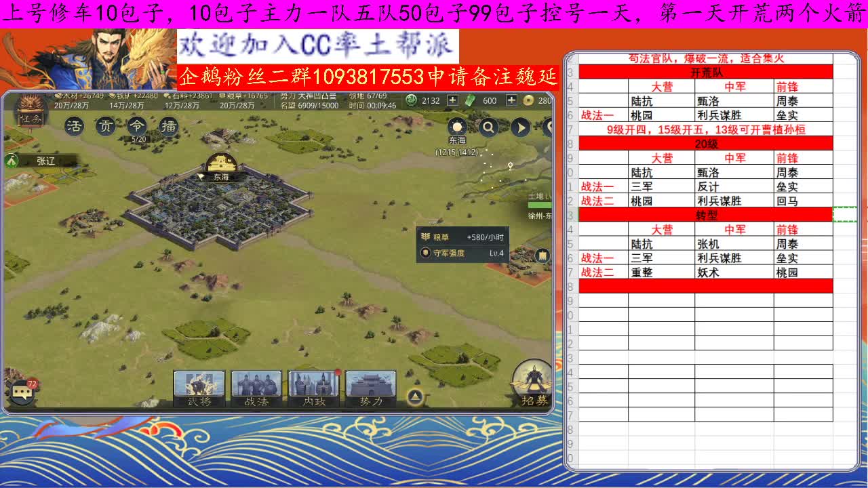Click the dashed selected cell beside 转型
868x488 pixels.
pyautogui.click(x=845, y=215)
